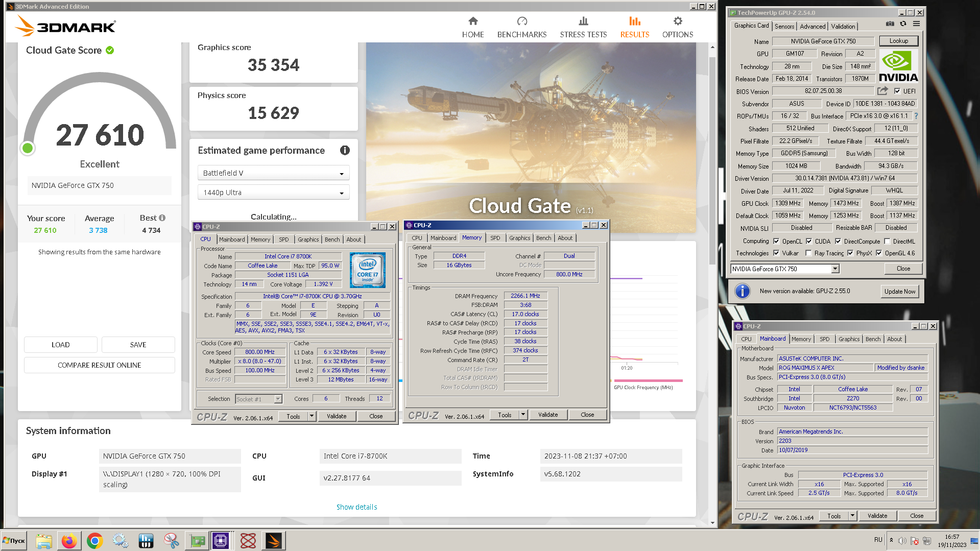Click the Intel Core i7 logo in CPU-Z
Viewport: 980px width, 551px height.
pos(368,270)
